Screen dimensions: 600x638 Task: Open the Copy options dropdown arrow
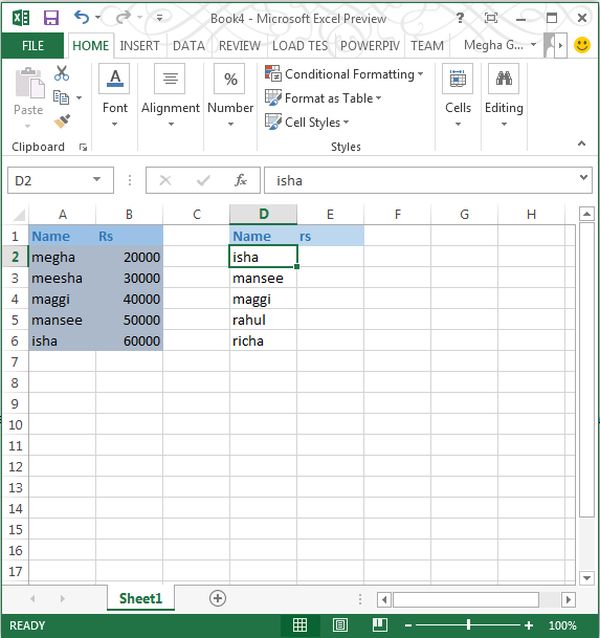coord(79,98)
